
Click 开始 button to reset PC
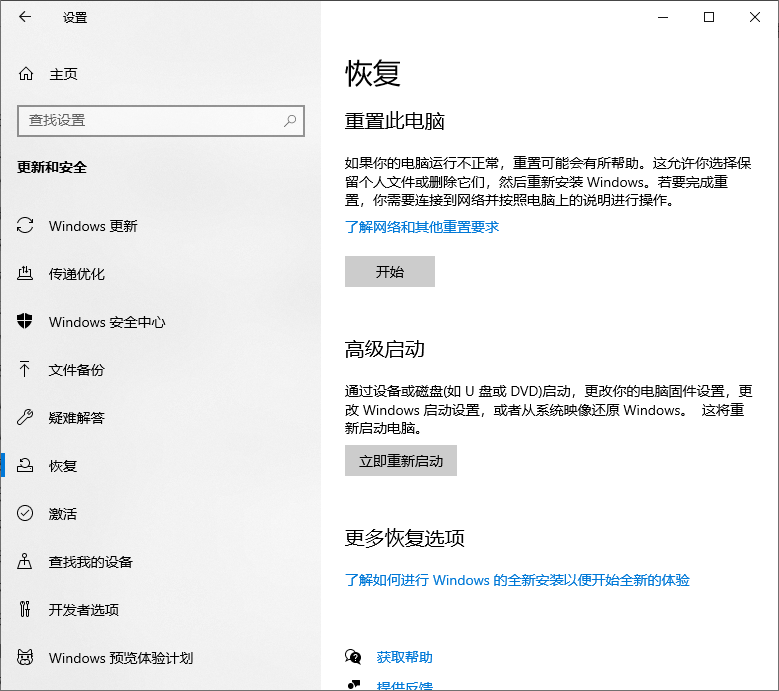[x=390, y=271]
